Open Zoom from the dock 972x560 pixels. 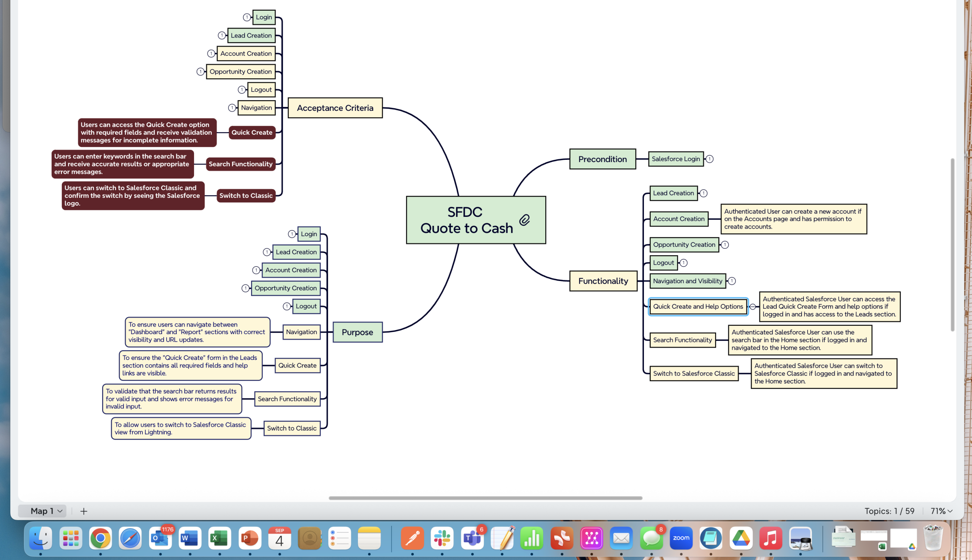pos(681,538)
